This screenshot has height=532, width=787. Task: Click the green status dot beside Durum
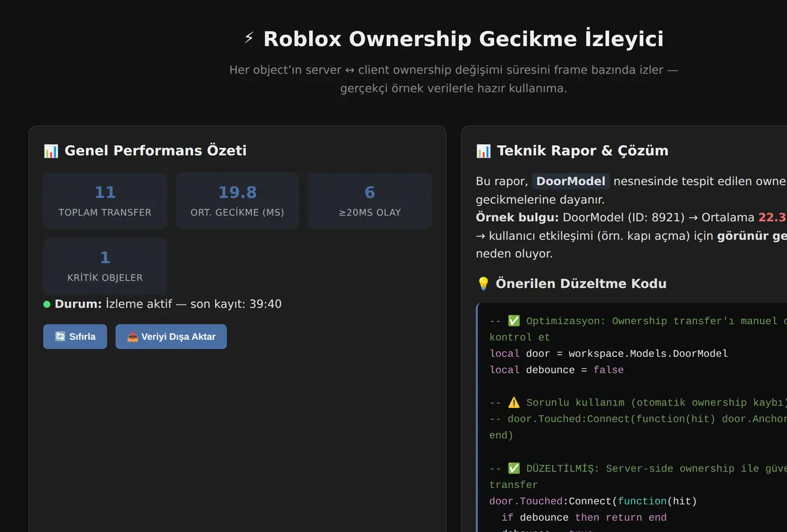[47, 304]
